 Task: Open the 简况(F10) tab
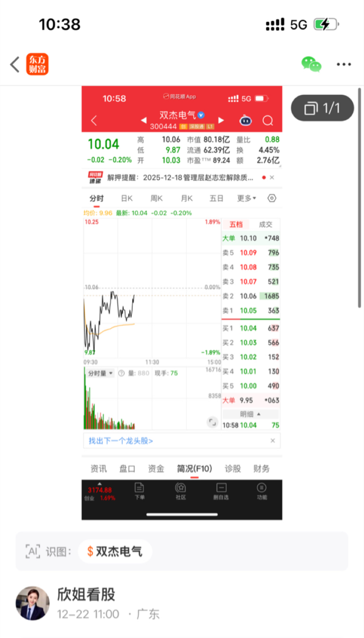click(x=194, y=469)
